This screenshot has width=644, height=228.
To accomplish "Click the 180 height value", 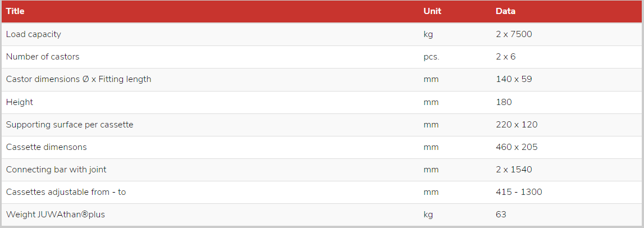I will [x=504, y=102].
